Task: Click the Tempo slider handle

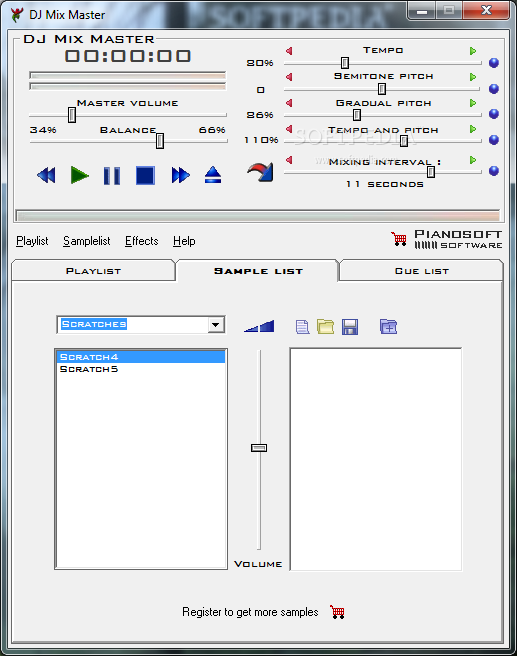Action: tap(345, 63)
